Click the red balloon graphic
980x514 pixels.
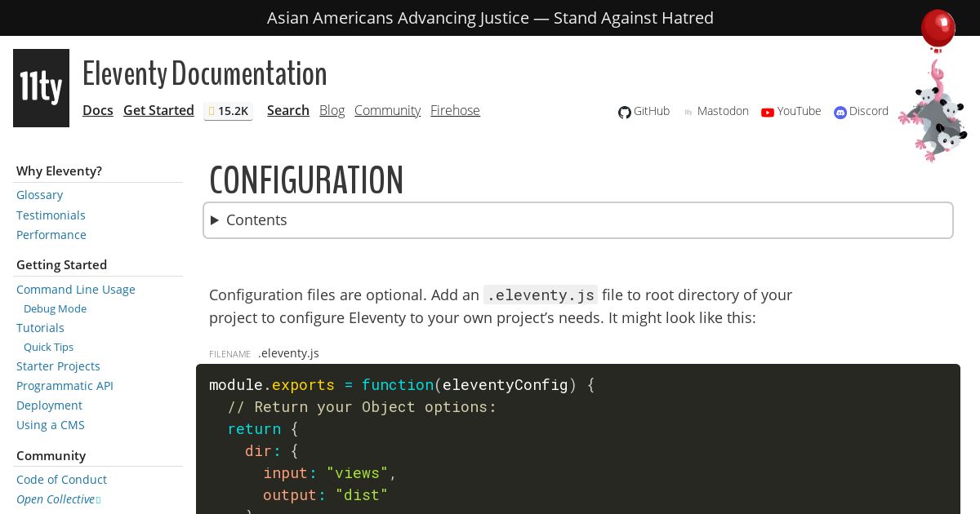938,29
